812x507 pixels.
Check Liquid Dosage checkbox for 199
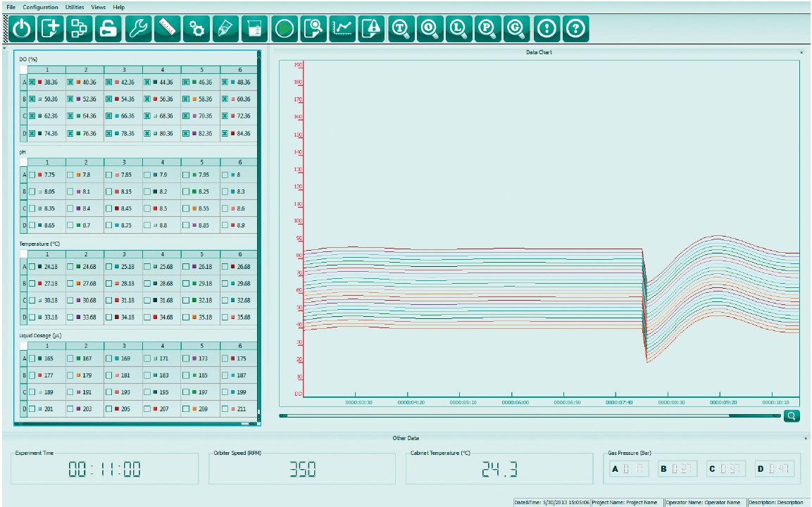click(x=225, y=392)
